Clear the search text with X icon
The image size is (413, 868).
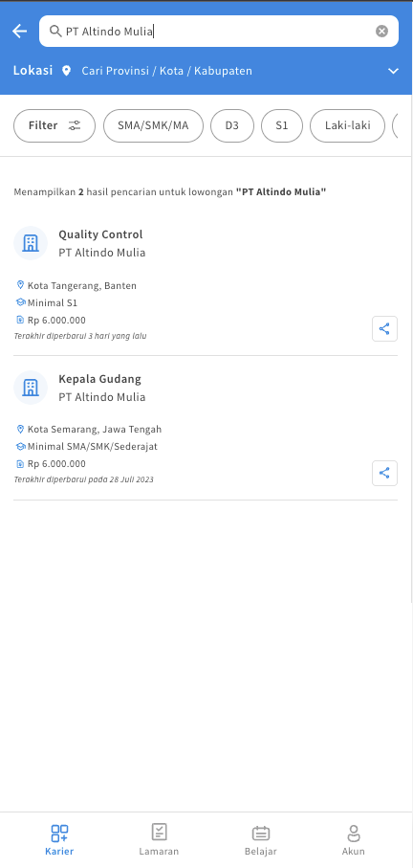(381, 31)
